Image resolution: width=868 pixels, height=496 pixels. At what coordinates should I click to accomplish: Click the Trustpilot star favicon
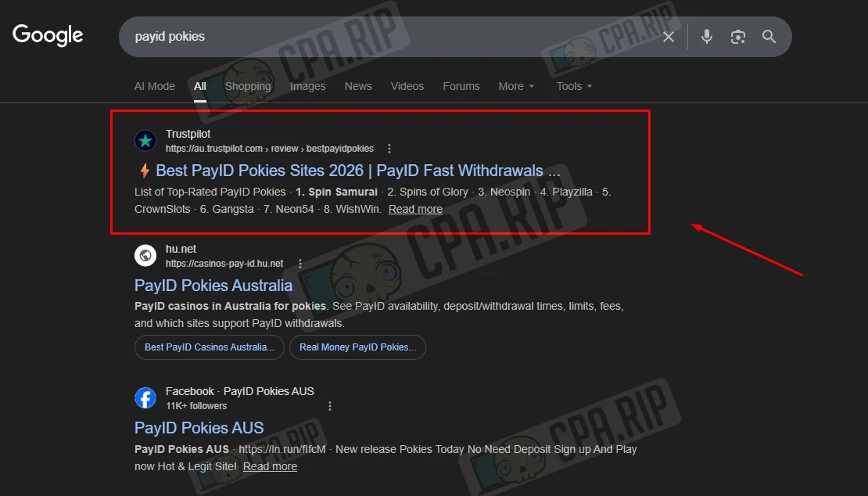click(145, 141)
